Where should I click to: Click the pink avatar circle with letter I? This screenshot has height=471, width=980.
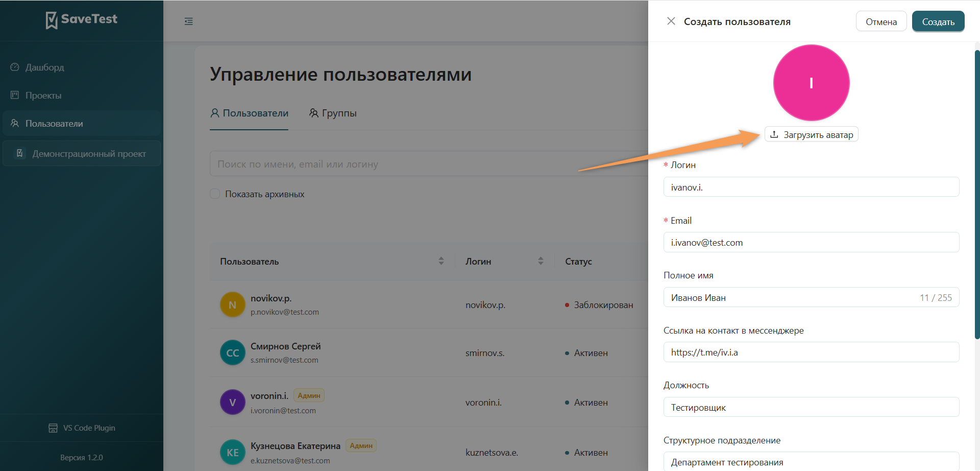811,83
